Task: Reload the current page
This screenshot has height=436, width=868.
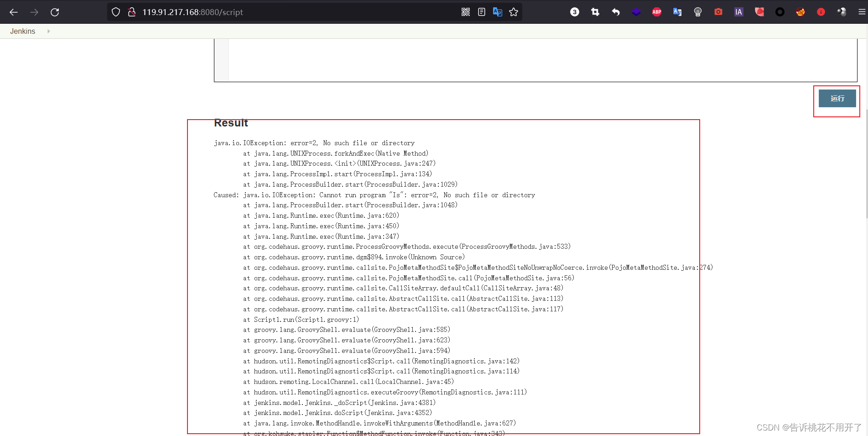Action: pyautogui.click(x=55, y=12)
